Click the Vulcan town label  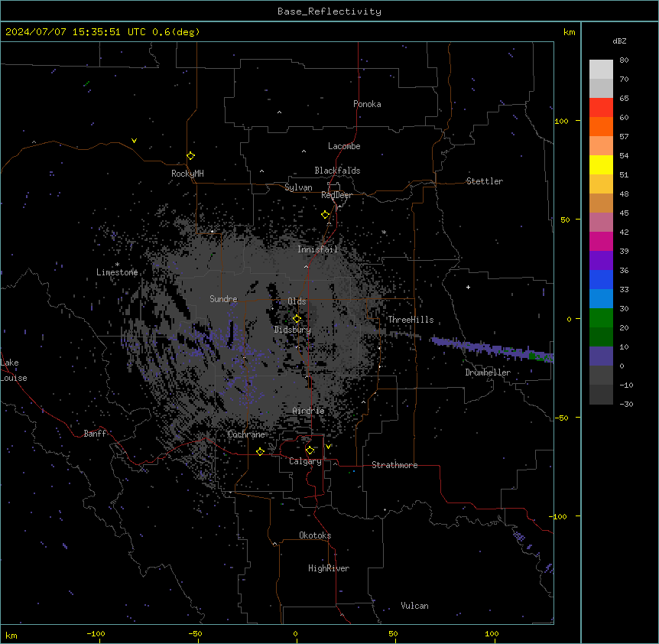tap(414, 606)
